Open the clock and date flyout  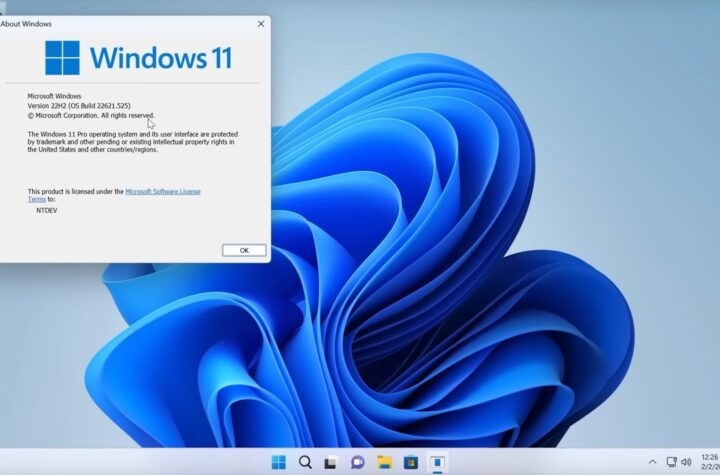709,462
